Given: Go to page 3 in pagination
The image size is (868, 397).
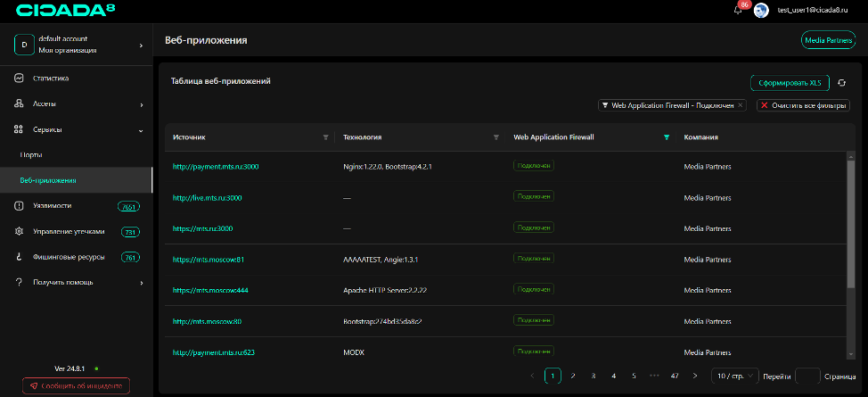Looking at the screenshot, I should pos(593,376).
